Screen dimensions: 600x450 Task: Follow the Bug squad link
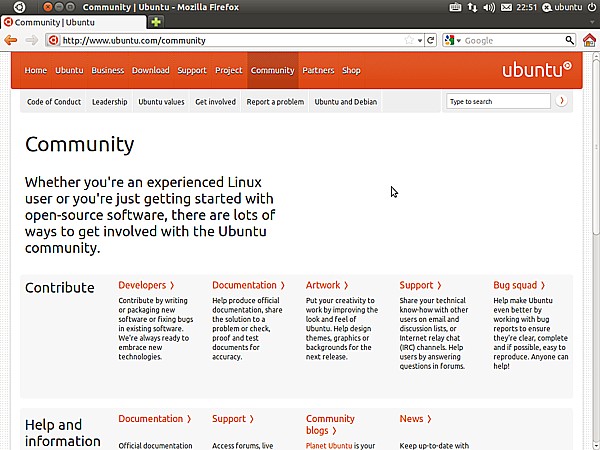click(519, 285)
